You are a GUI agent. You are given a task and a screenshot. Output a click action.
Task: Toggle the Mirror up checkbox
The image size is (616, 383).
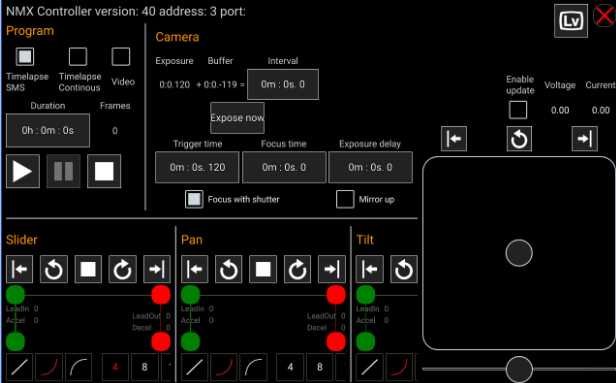[x=345, y=199]
